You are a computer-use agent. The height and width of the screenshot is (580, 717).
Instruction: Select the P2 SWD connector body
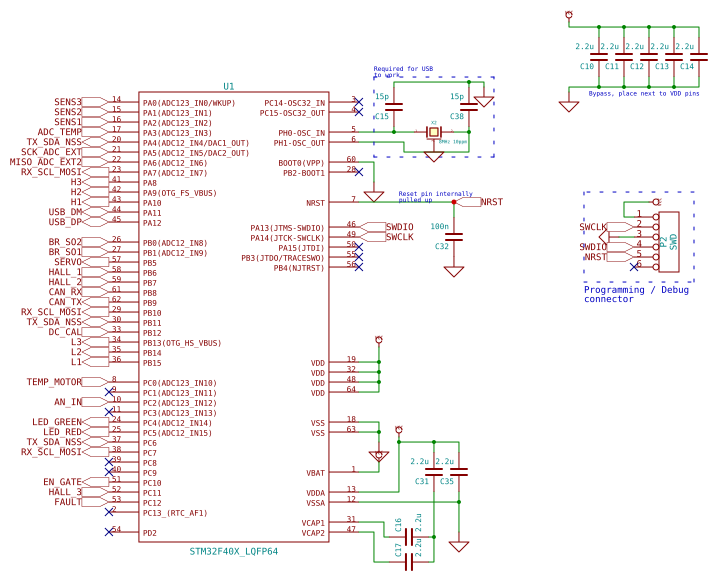pyautogui.click(x=669, y=242)
